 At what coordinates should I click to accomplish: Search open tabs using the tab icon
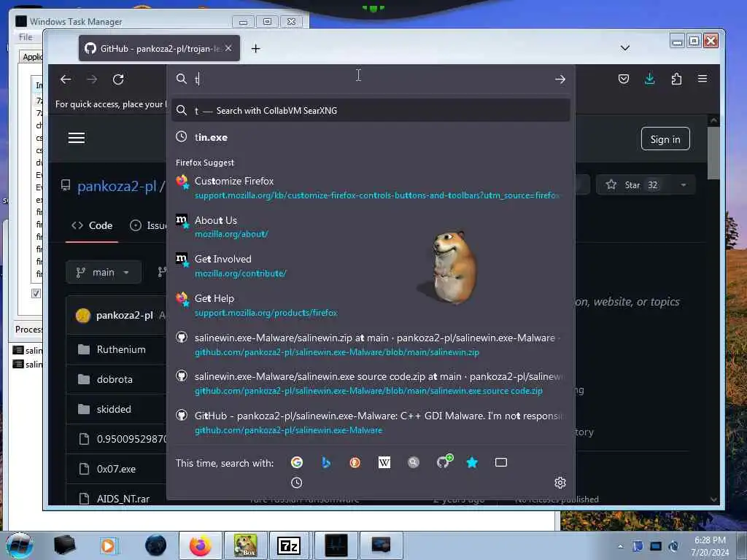[501, 462]
